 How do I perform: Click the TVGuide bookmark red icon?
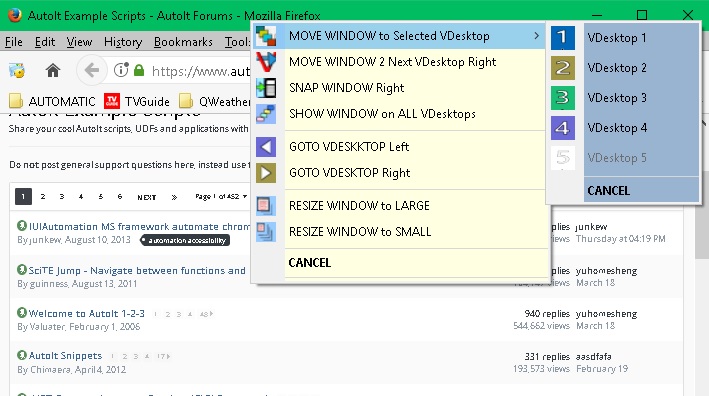[x=112, y=101]
